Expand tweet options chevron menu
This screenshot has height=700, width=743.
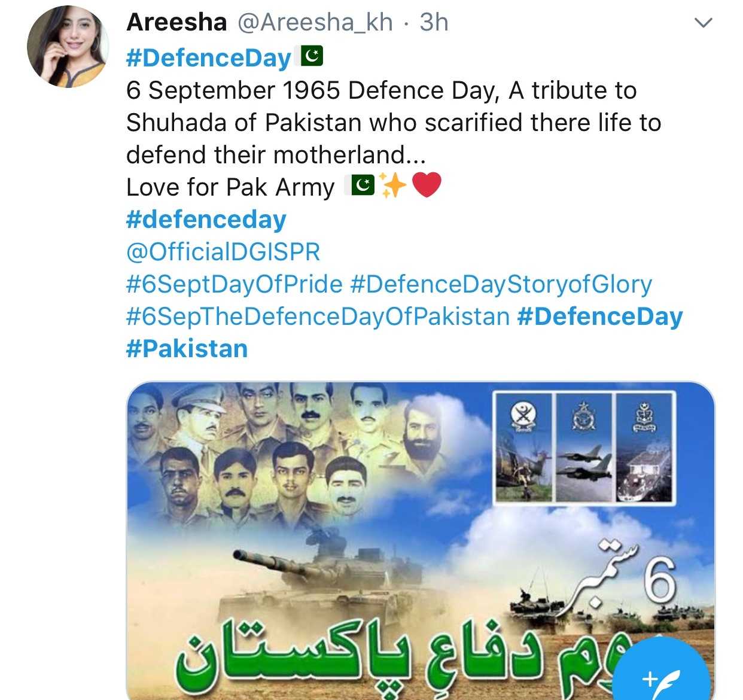(x=703, y=23)
